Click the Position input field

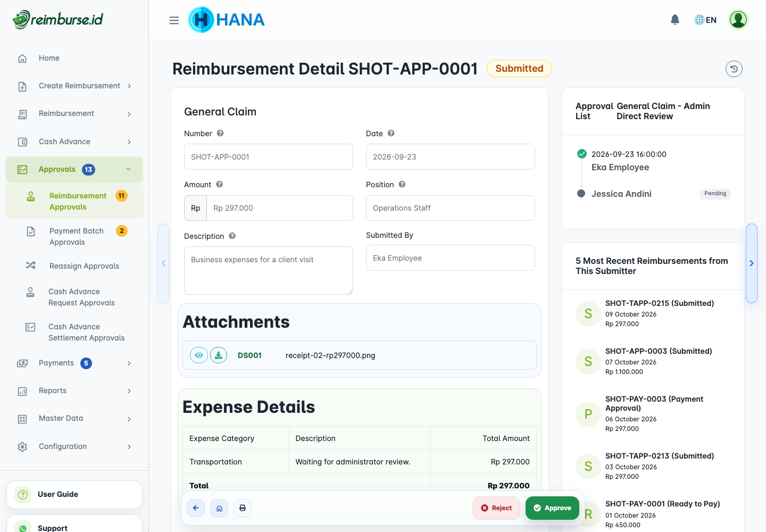tap(451, 208)
